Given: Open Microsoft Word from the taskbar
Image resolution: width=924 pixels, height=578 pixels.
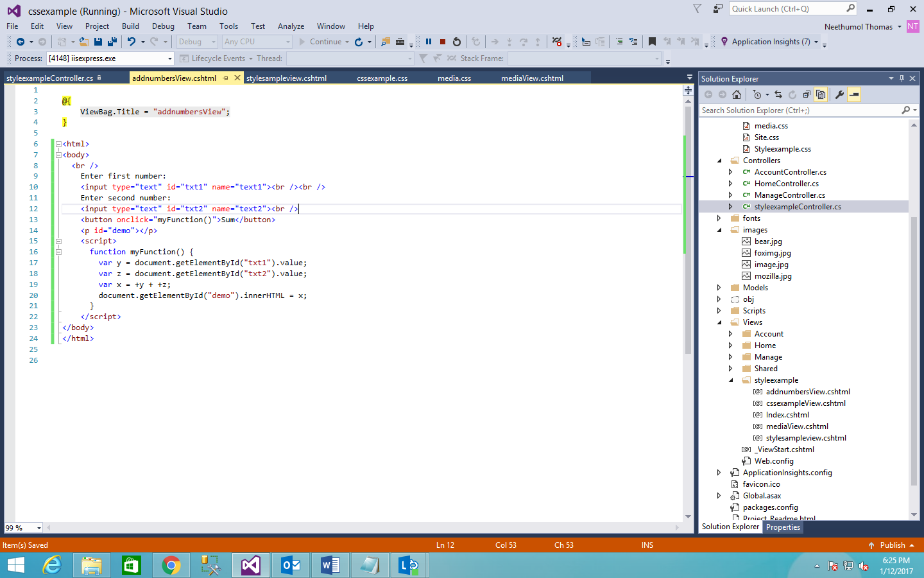Looking at the screenshot, I should coord(330,565).
